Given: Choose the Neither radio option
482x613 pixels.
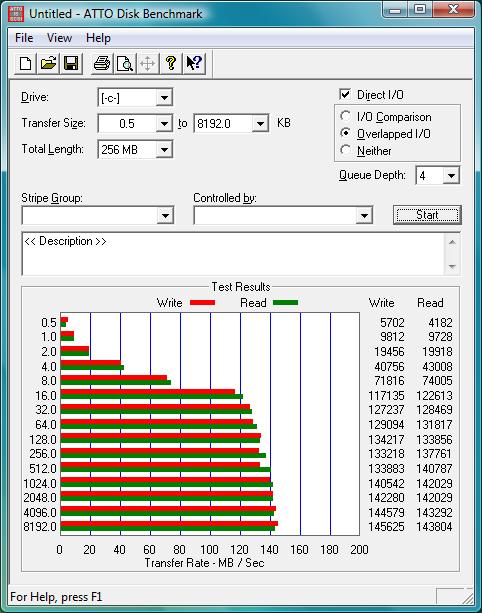Looking at the screenshot, I should tap(345, 150).
